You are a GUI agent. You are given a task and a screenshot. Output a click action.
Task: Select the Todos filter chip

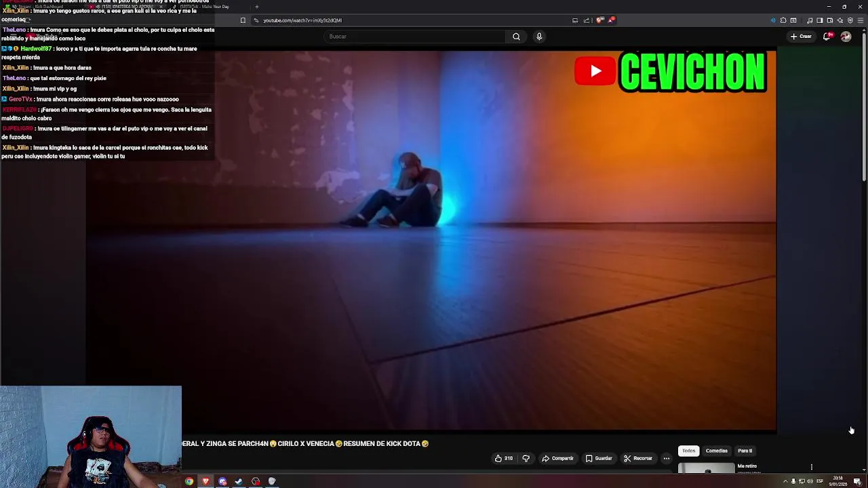coord(688,451)
